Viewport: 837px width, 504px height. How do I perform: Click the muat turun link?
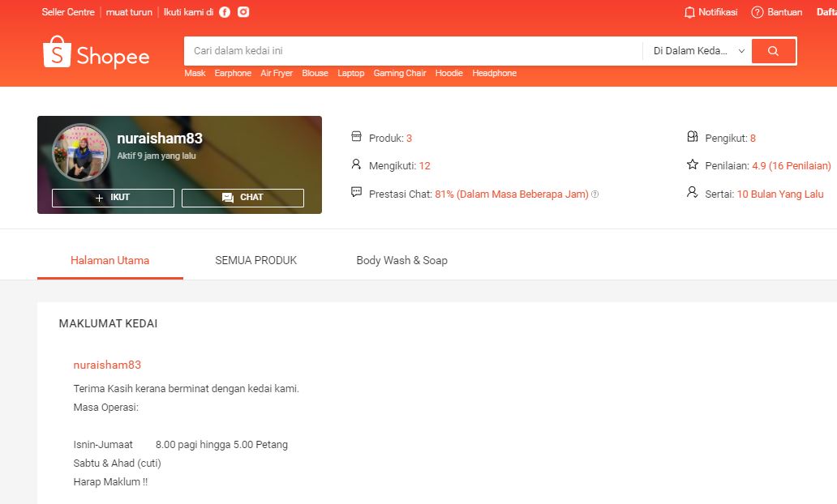tap(129, 11)
